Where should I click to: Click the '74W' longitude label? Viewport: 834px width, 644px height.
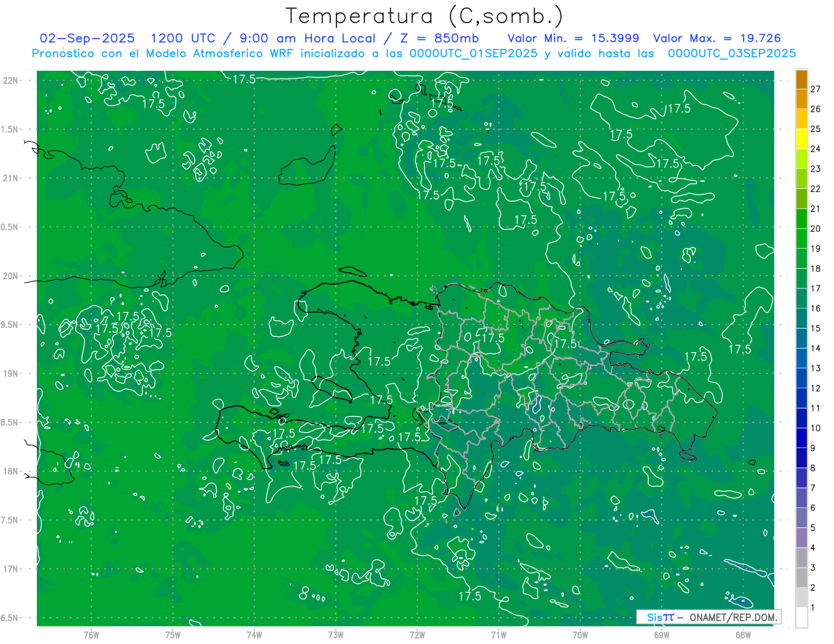tap(254, 634)
